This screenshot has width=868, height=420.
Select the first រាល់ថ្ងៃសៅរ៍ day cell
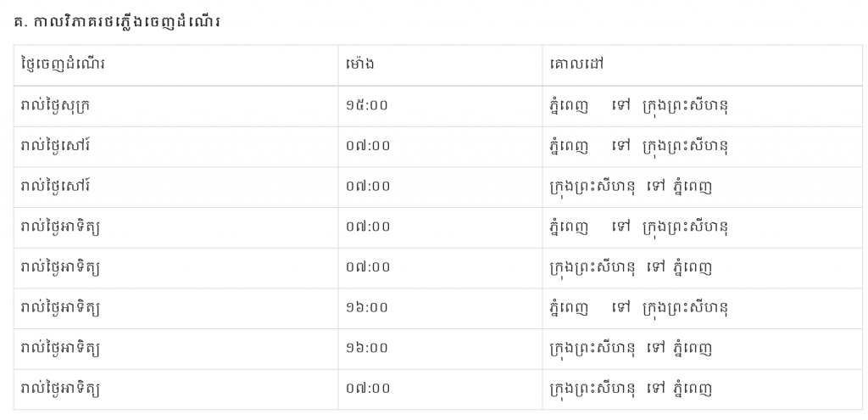pos(56,146)
